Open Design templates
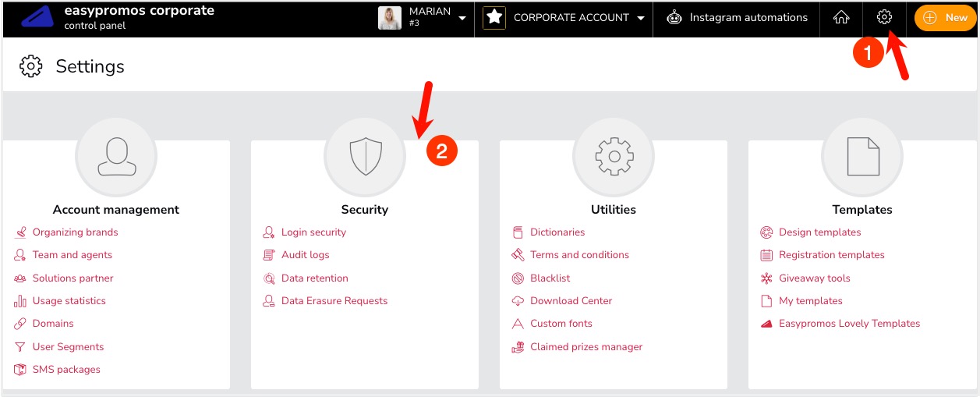Screen dimensions: 980x397 click(x=820, y=232)
